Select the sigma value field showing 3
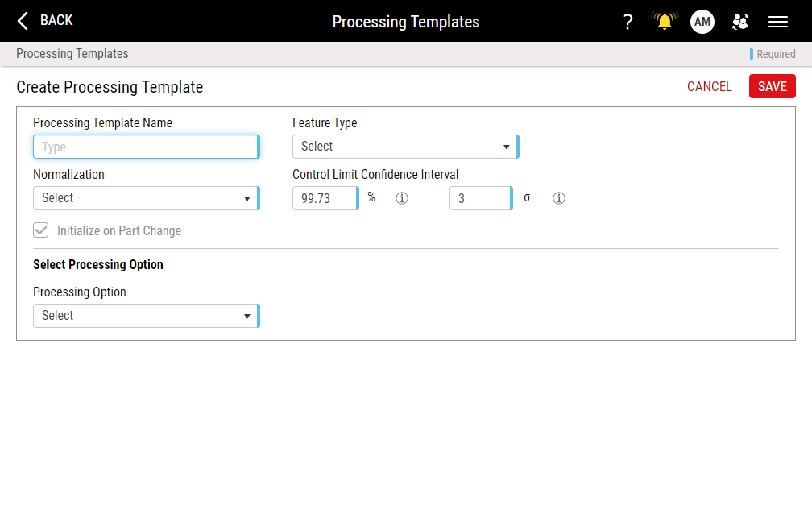This screenshot has height=522, width=812. (x=479, y=198)
